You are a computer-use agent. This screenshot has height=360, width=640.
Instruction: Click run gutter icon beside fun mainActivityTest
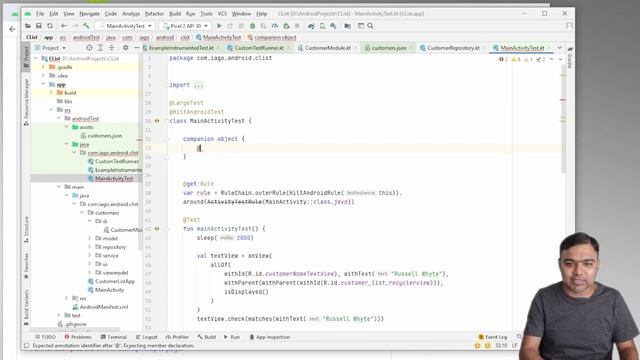coord(157,229)
